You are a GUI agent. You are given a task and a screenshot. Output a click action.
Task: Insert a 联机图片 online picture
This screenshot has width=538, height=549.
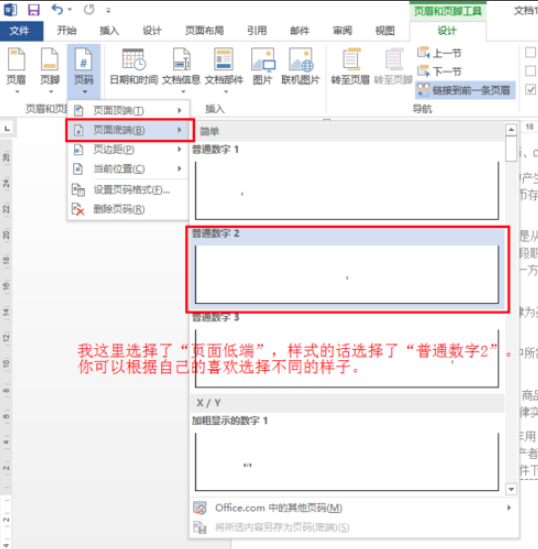coord(301,67)
